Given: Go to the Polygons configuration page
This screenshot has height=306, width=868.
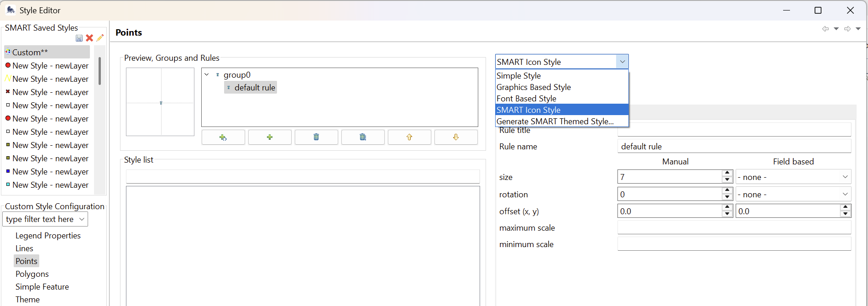Looking at the screenshot, I should tap(32, 274).
